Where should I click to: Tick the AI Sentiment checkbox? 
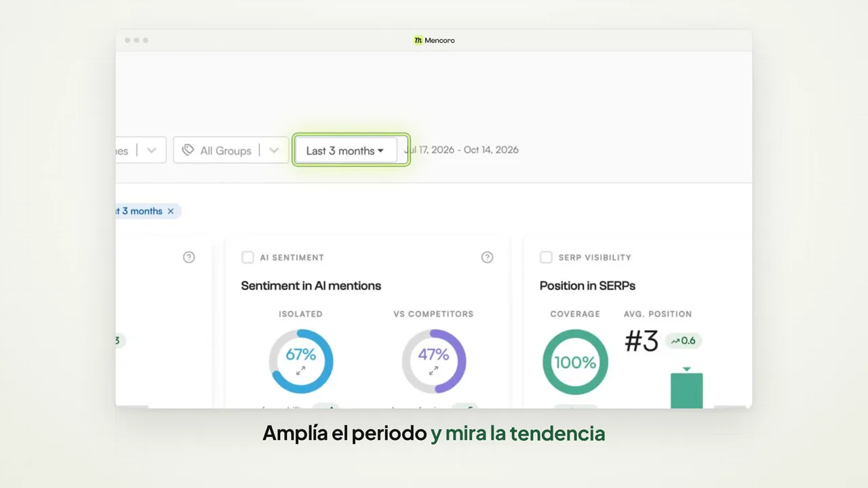pyautogui.click(x=248, y=257)
